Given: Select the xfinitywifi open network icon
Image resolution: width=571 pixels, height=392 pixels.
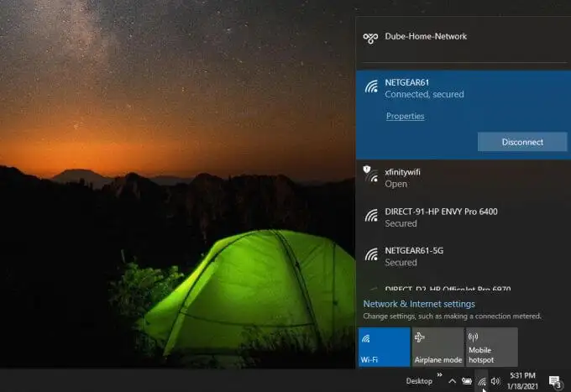Looking at the screenshot, I should point(371,175).
